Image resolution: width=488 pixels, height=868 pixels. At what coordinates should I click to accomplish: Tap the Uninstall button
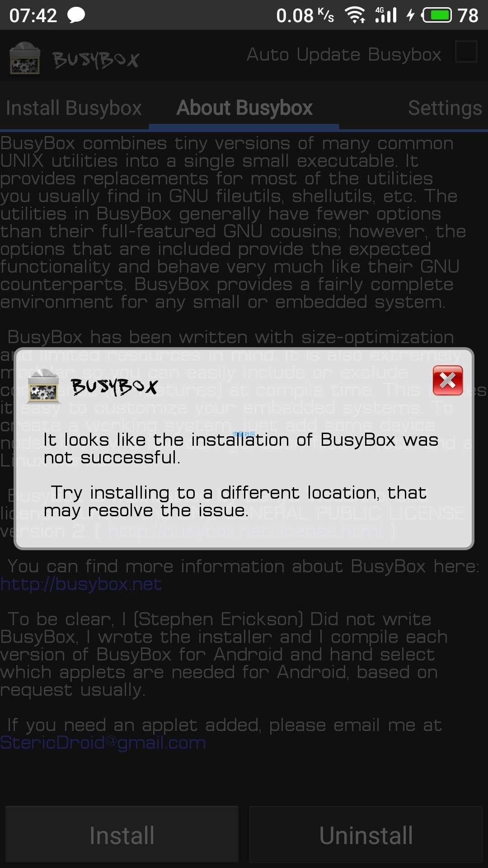(366, 835)
